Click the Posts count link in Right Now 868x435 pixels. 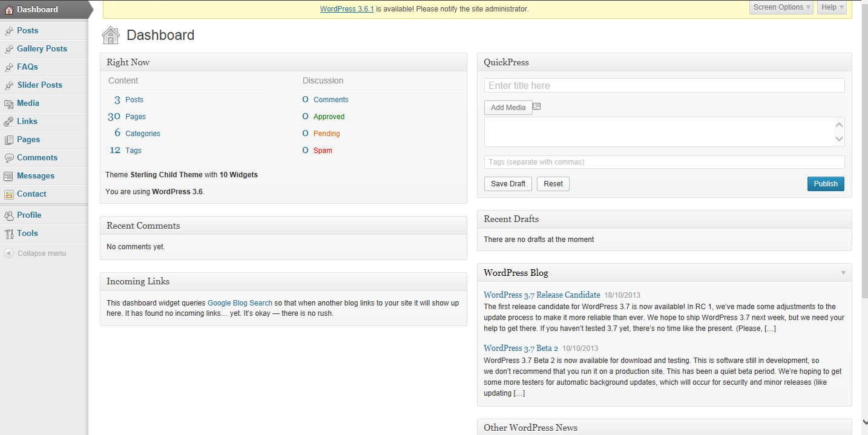134,100
